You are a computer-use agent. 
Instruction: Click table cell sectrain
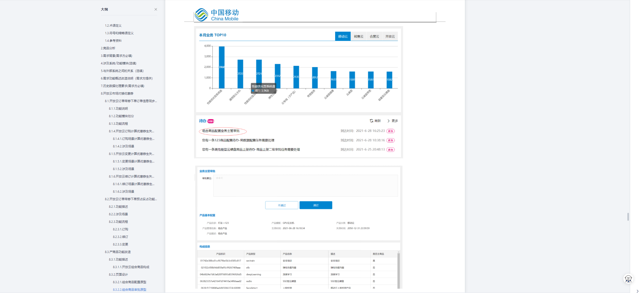coord(250,261)
